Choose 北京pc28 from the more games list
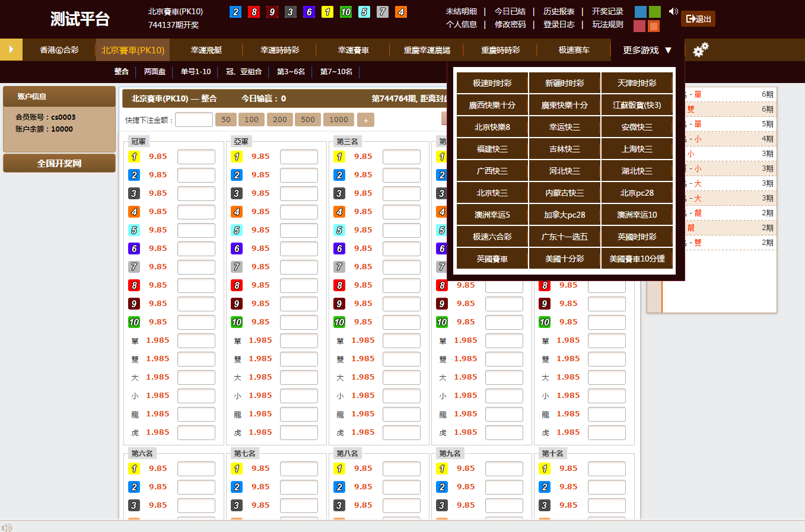Screen dimensions: 805x532 637,193
